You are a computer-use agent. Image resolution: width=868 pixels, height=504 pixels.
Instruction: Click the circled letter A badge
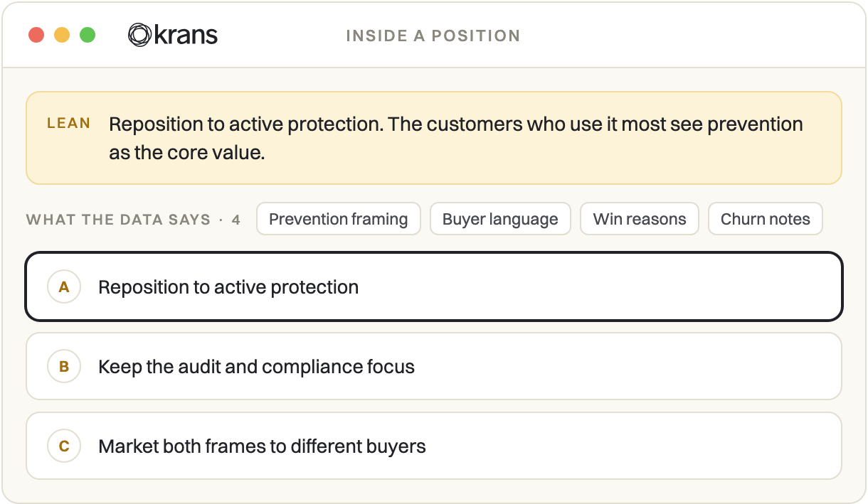[64, 287]
